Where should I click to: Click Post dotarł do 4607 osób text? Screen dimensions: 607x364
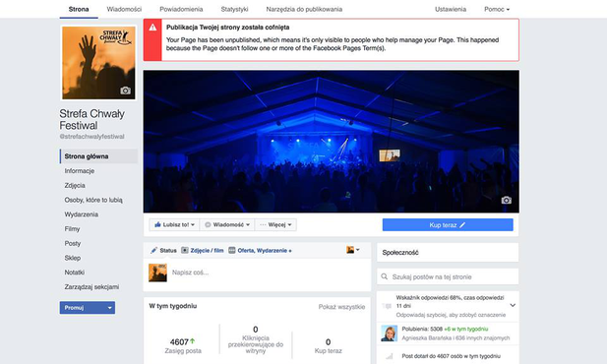[451, 356]
